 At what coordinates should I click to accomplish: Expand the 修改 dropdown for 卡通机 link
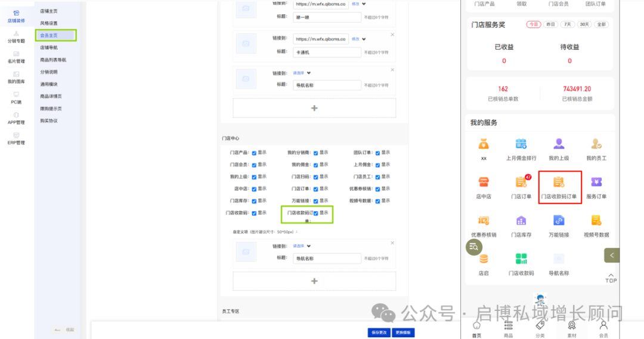pos(364,39)
